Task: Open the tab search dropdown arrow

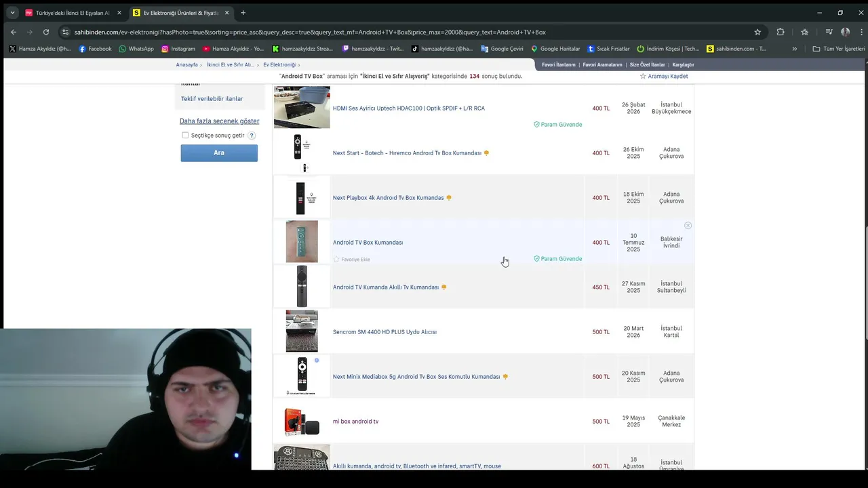Action: (x=12, y=12)
